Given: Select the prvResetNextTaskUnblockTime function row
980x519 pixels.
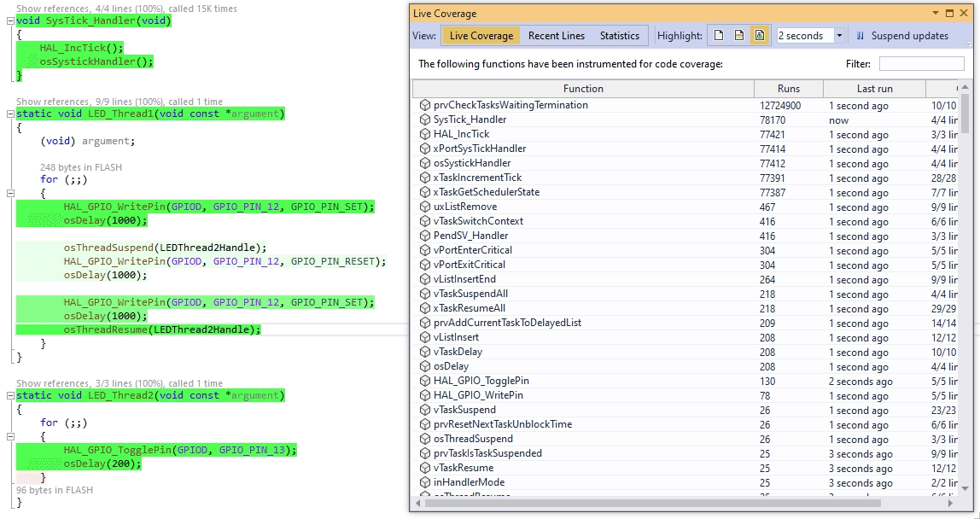Looking at the screenshot, I should point(685,424).
